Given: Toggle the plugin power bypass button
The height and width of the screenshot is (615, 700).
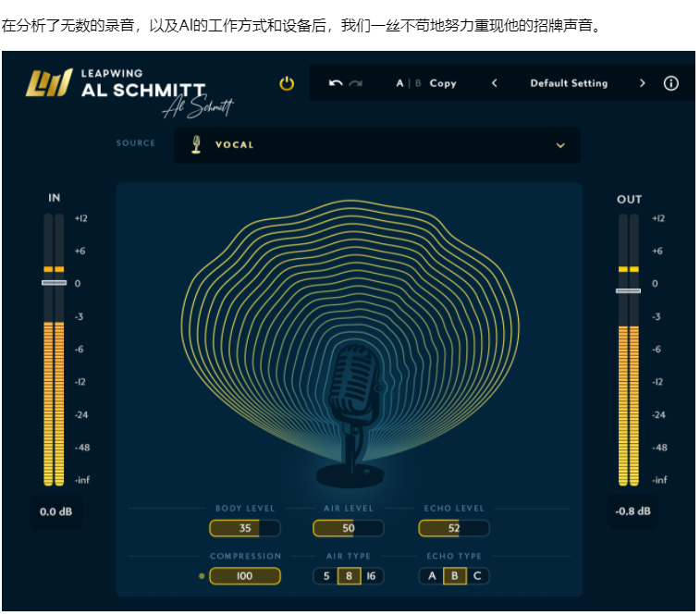Looking at the screenshot, I should click(287, 83).
